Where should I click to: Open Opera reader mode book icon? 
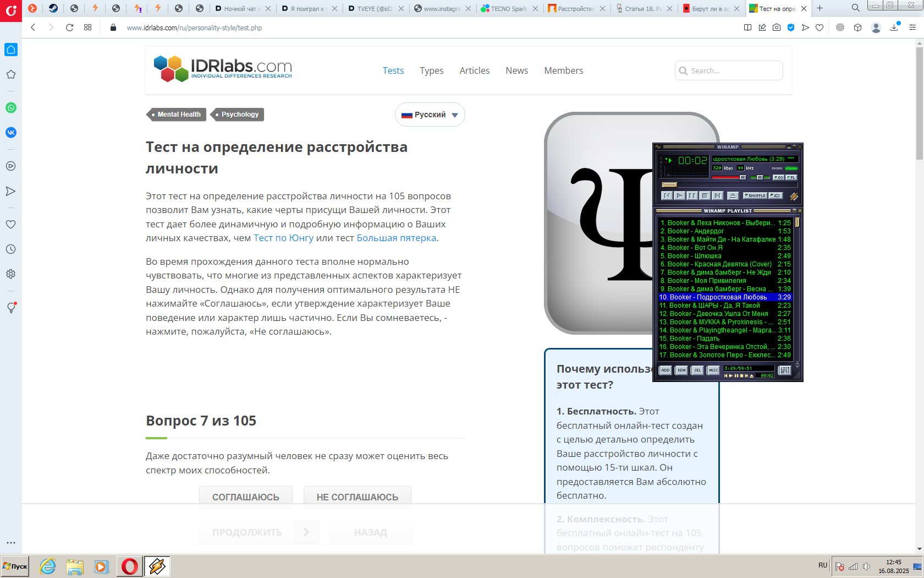[x=747, y=28]
